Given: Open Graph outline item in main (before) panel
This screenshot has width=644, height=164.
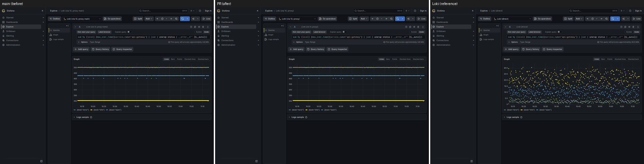Looking at the screenshot, I should (55, 35).
